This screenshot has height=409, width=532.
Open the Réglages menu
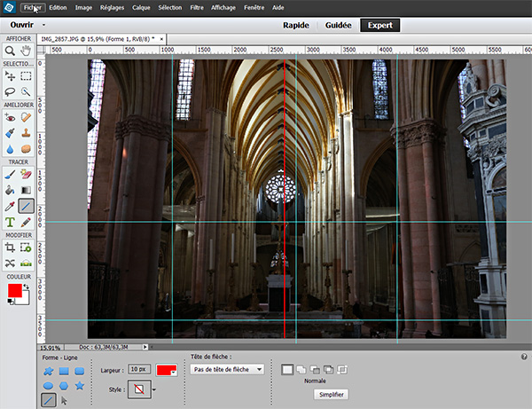[x=112, y=7]
